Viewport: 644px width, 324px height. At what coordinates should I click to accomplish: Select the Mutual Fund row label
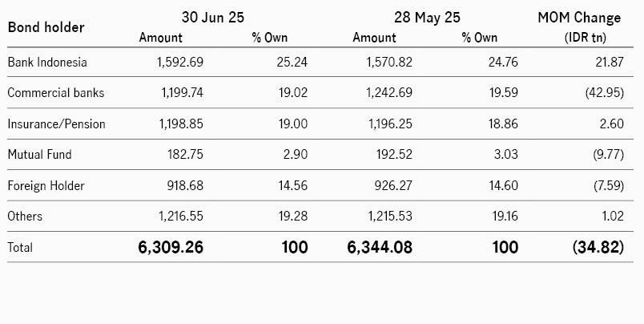tap(39, 154)
